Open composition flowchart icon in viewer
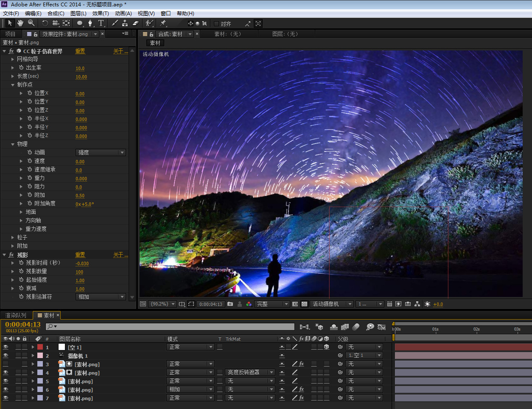 [x=417, y=304]
